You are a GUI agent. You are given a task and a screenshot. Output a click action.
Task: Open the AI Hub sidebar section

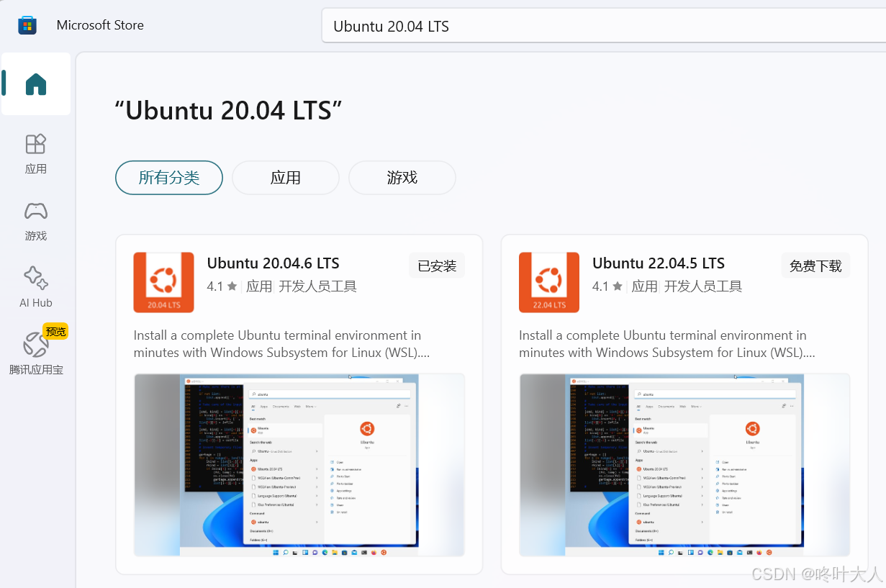coord(36,287)
